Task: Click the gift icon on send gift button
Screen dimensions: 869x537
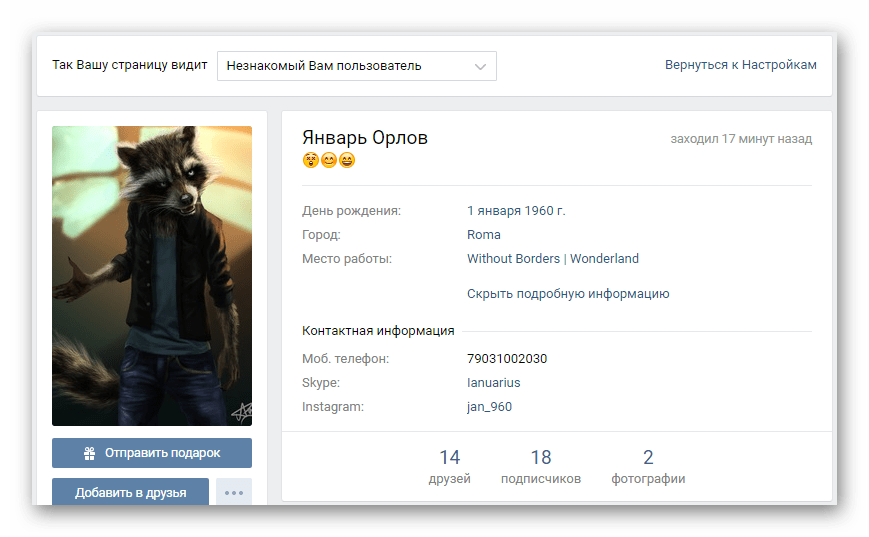Action: pyautogui.click(x=89, y=453)
